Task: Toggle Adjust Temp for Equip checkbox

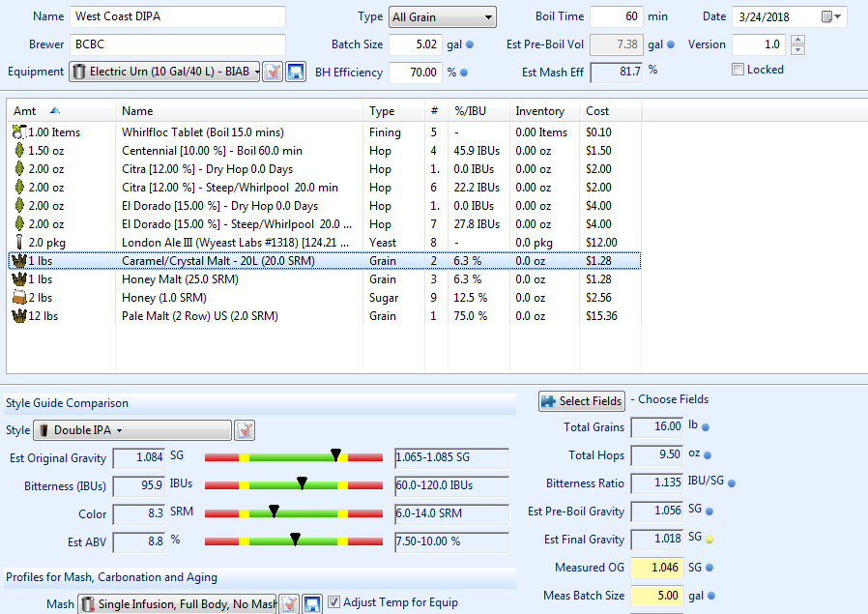Action: point(333,601)
